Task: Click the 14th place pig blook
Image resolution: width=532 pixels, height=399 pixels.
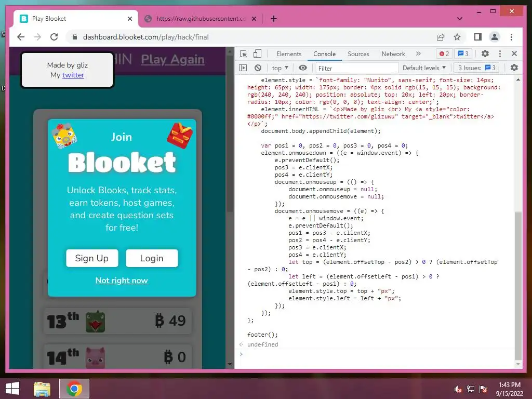Action: (96, 358)
